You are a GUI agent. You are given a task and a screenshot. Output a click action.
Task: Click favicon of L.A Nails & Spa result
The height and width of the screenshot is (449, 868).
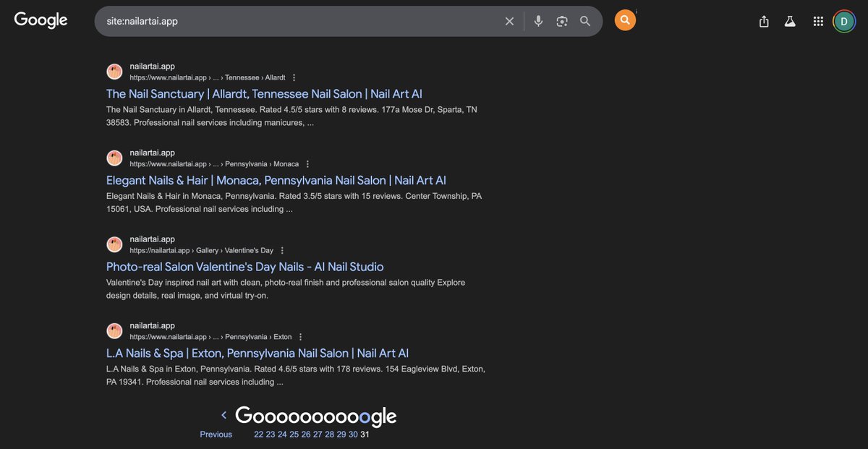114,331
